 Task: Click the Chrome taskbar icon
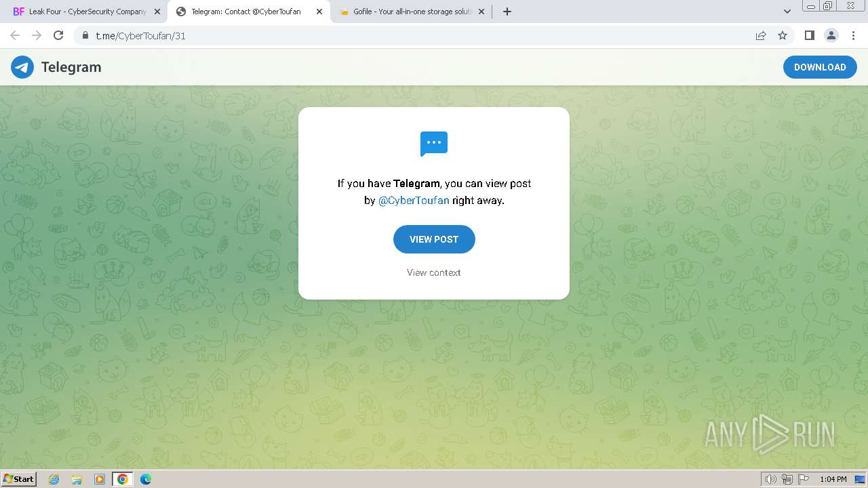tap(122, 479)
